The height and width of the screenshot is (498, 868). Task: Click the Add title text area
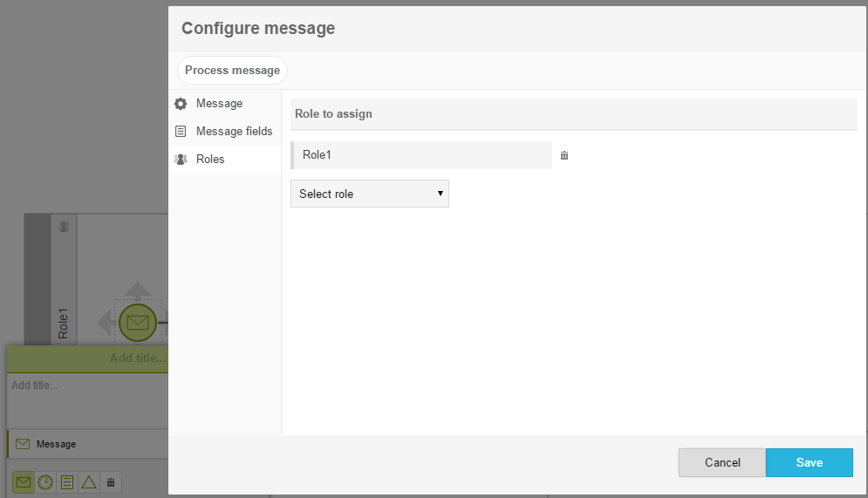click(87, 399)
